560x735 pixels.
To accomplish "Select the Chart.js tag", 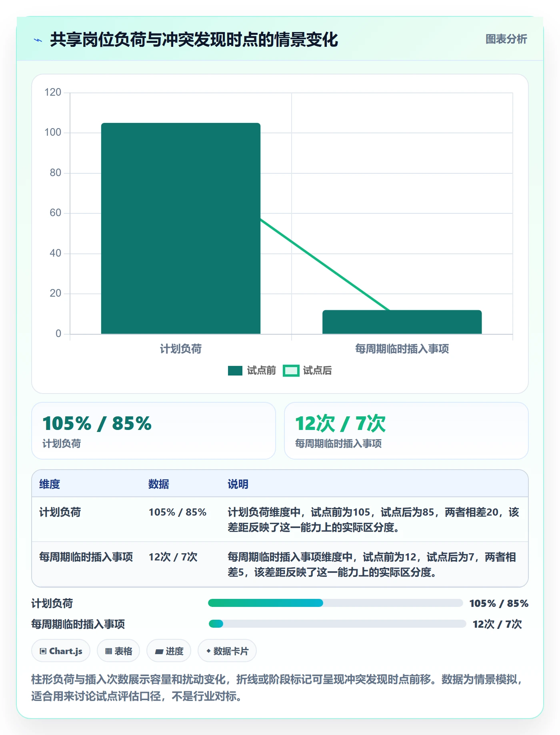I will pyautogui.click(x=61, y=651).
